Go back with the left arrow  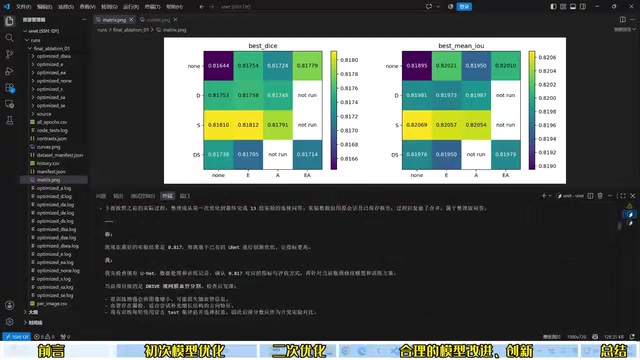[202, 7]
